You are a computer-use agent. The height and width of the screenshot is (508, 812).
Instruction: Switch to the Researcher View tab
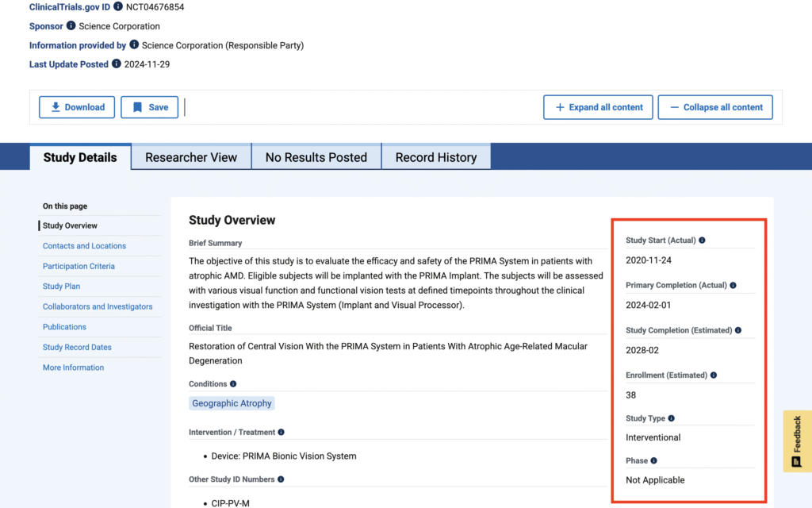point(191,157)
